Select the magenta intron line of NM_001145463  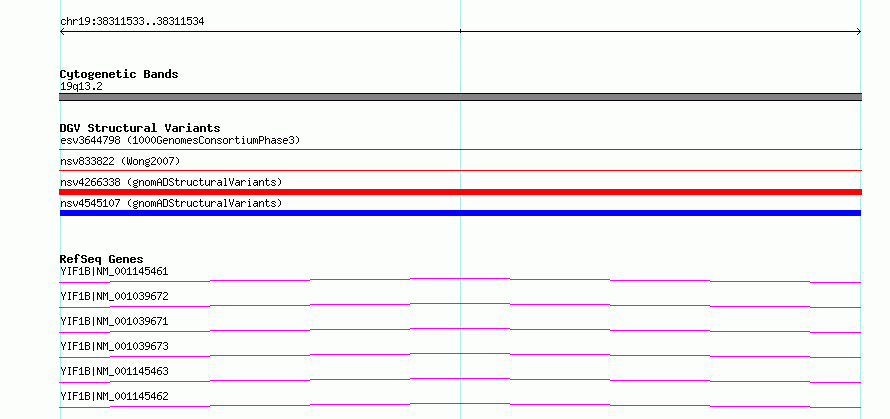tap(460, 380)
